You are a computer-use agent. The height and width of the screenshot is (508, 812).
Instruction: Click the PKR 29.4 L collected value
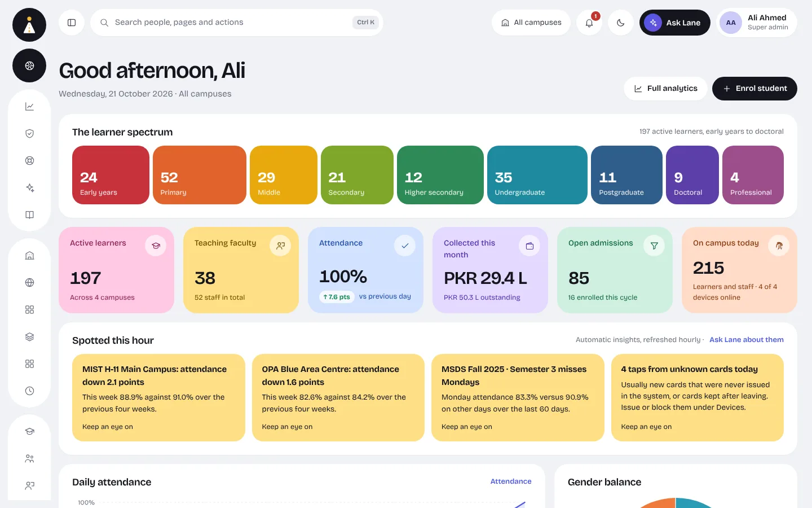(485, 278)
